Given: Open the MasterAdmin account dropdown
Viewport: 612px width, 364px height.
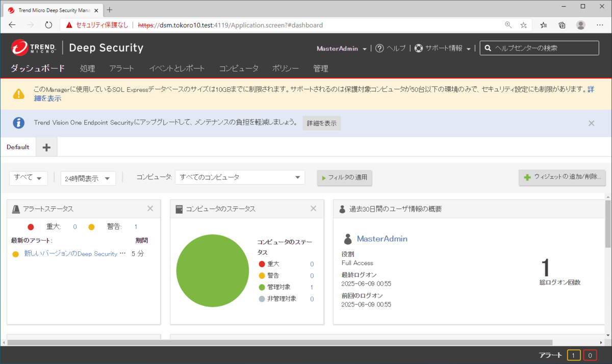Looking at the screenshot, I should [x=342, y=48].
